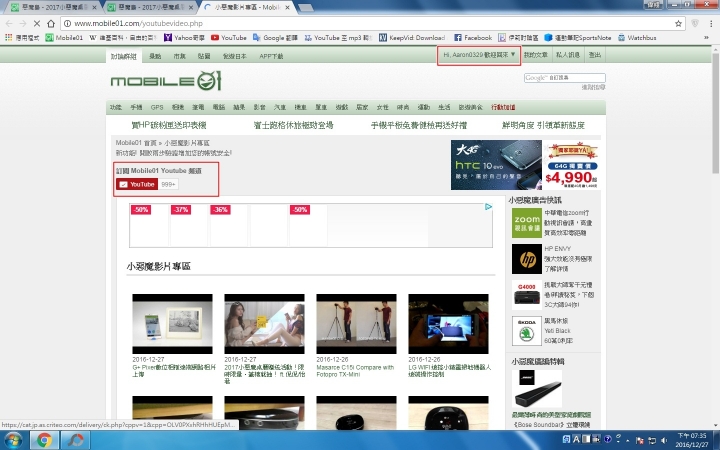Show more bookmarks chevron
The height and width of the screenshot is (450, 720).
(x=706, y=38)
